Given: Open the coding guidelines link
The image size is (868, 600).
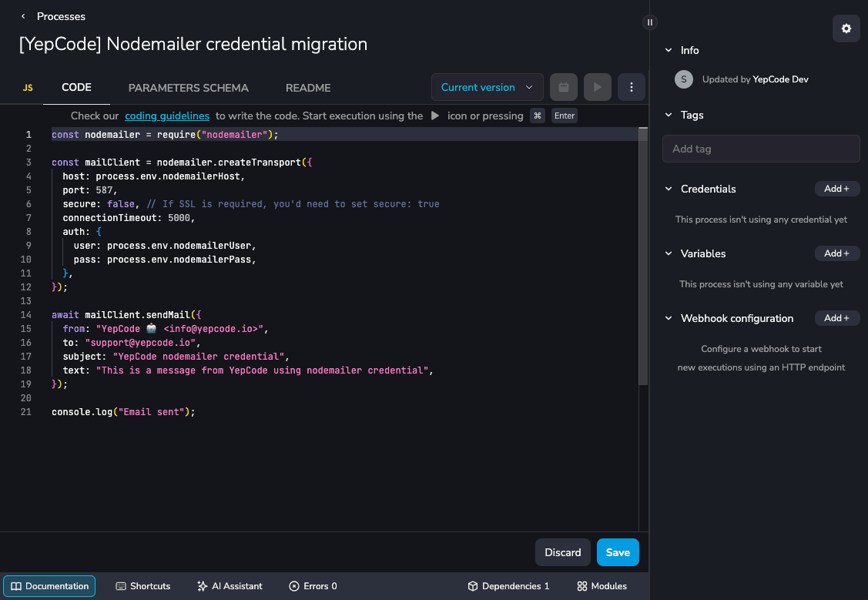Looking at the screenshot, I should click(x=167, y=116).
